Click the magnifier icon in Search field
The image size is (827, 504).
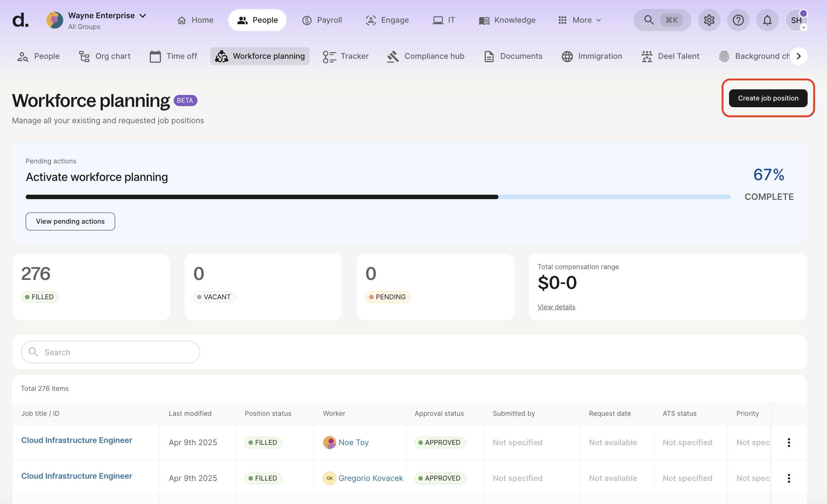pos(33,352)
